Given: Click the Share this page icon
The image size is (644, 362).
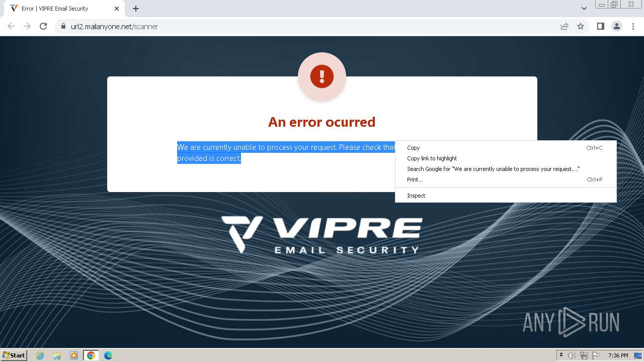Looking at the screenshot, I should [565, 26].
